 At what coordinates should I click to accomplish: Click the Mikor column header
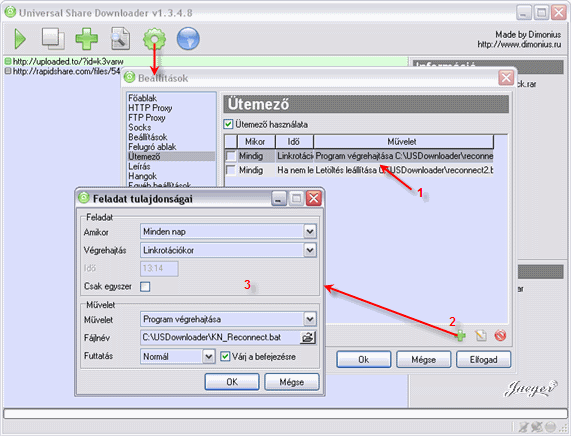(256, 142)
